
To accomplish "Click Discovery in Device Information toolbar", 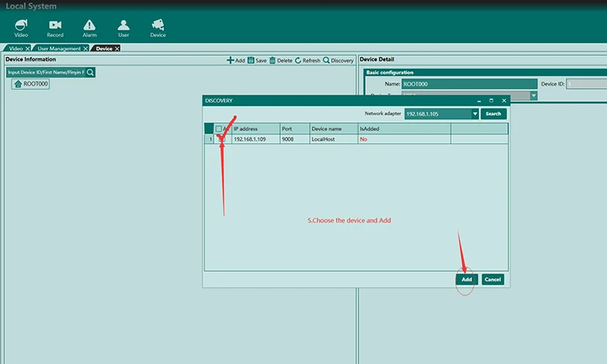I will [x=338, y=61].
